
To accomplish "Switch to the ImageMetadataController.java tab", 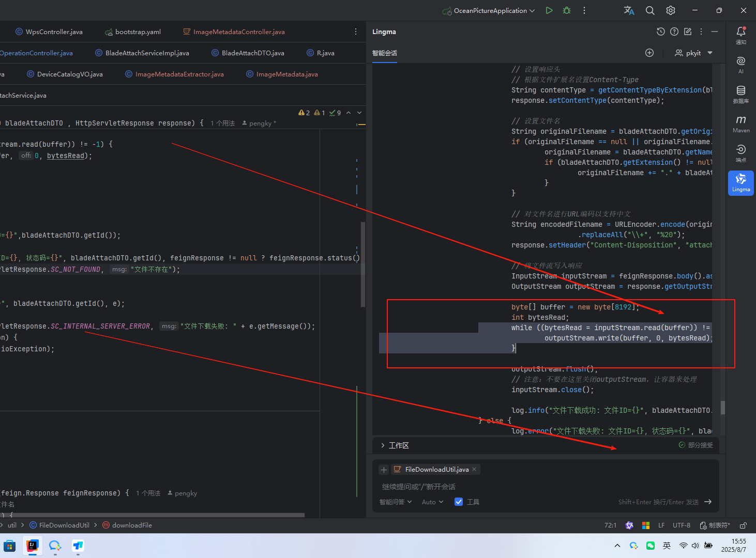I will [234, 32].
